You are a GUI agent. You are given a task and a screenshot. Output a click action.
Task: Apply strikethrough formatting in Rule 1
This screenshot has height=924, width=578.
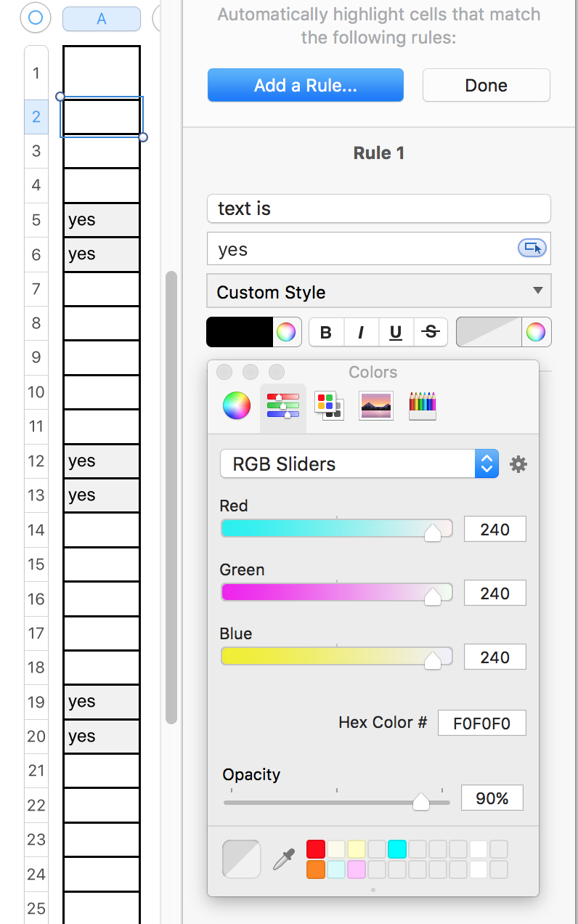[x=430, y=331]
